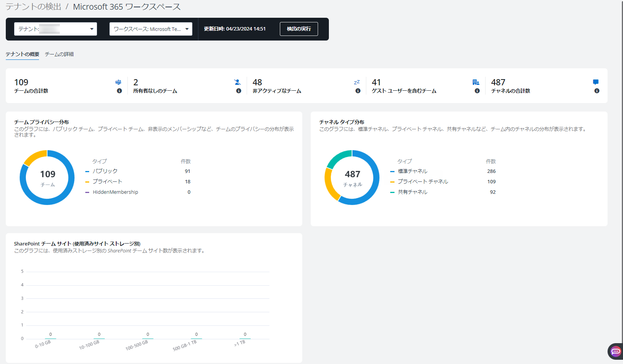Open info icon on チャネルの合計数 card
The image size is (623, 364).
(597, 91)
